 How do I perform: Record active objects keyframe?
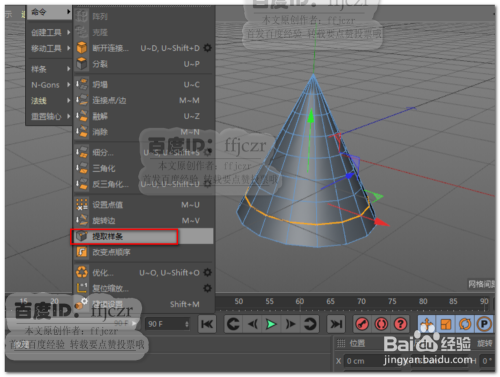tap(362, 324)
